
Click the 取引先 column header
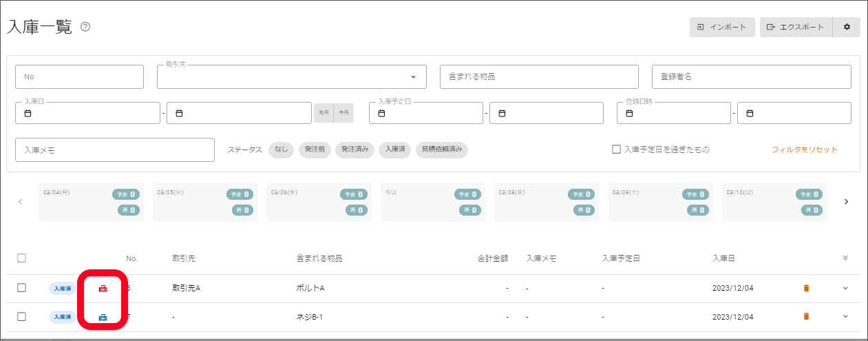click(x=184, y=258)
